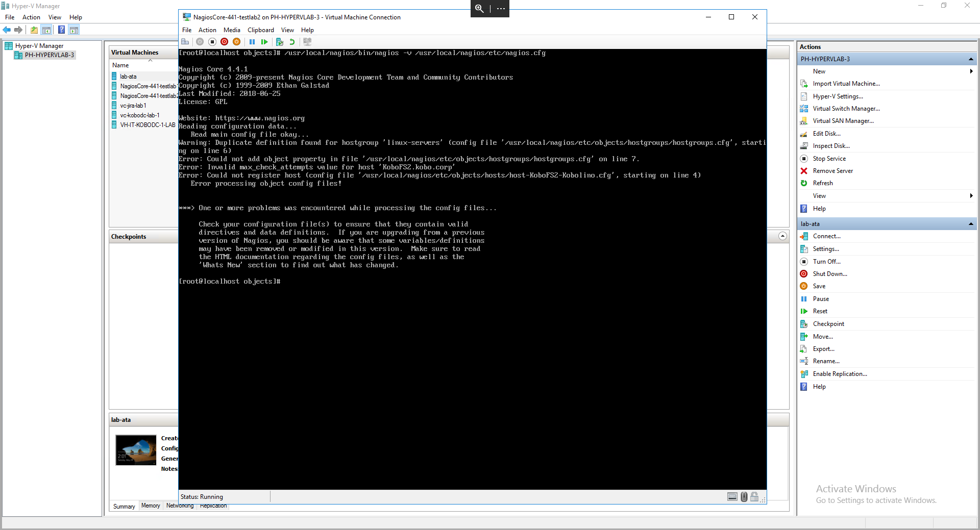
Task: Click the green Reset toolbar icon
Action: click(264, 42)
